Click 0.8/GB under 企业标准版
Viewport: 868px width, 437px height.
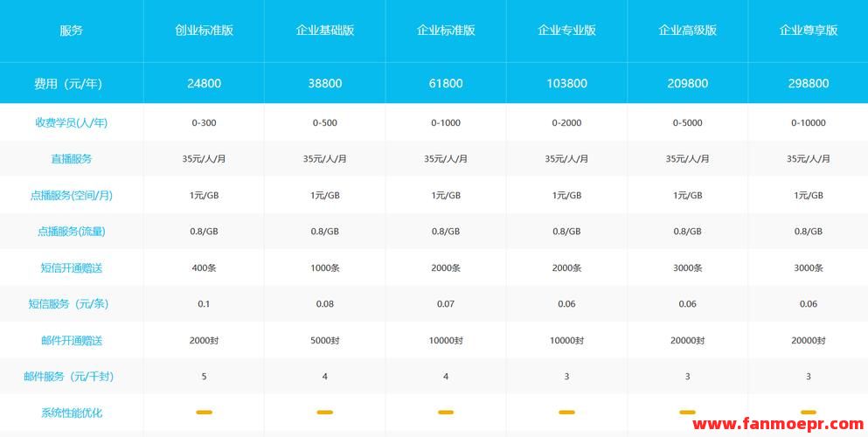click(446, 232)
